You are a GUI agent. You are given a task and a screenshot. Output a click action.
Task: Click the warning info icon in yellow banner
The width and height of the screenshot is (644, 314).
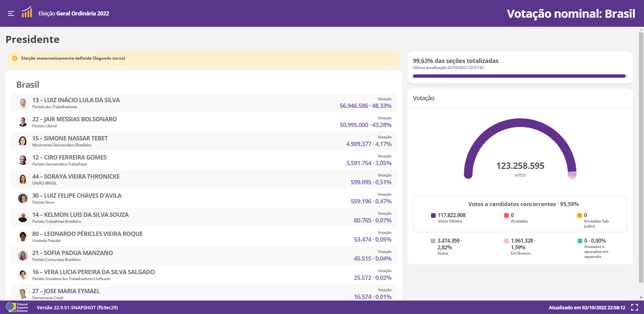(x=15, y=58)
